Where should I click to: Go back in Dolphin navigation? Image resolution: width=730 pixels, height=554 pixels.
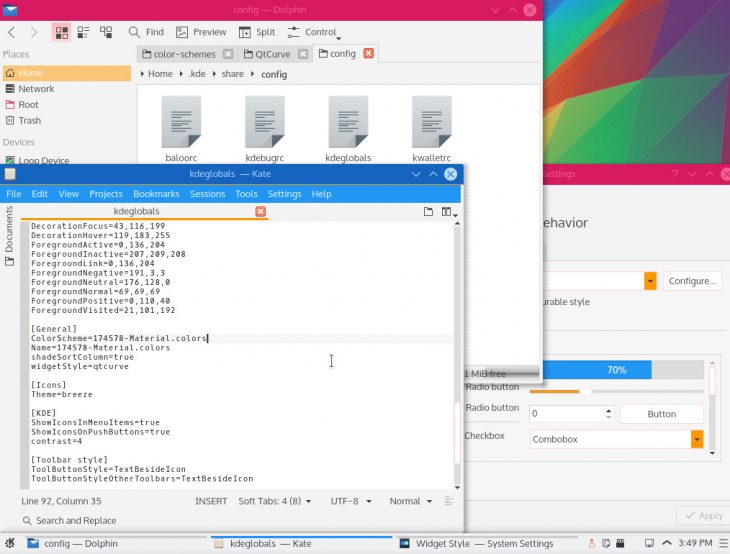point(12,32)
